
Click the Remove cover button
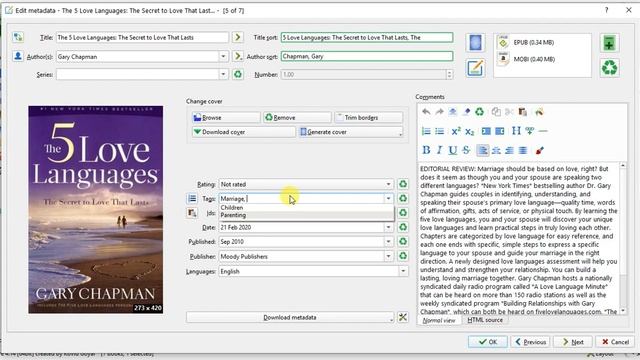[x=297, y=118]
